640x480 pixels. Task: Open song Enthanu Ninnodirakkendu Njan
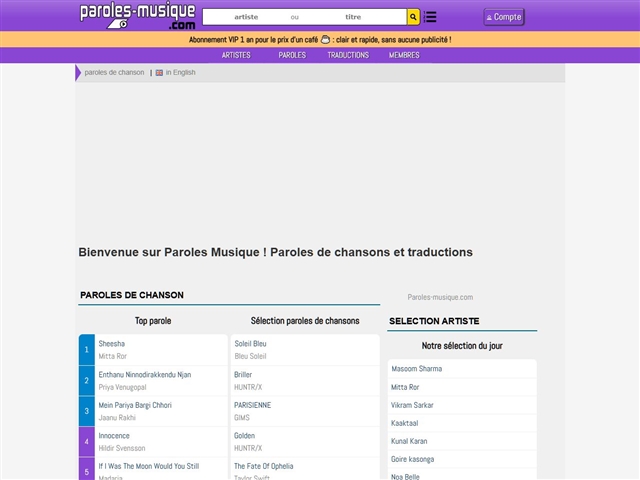click(x=145, y=375)
